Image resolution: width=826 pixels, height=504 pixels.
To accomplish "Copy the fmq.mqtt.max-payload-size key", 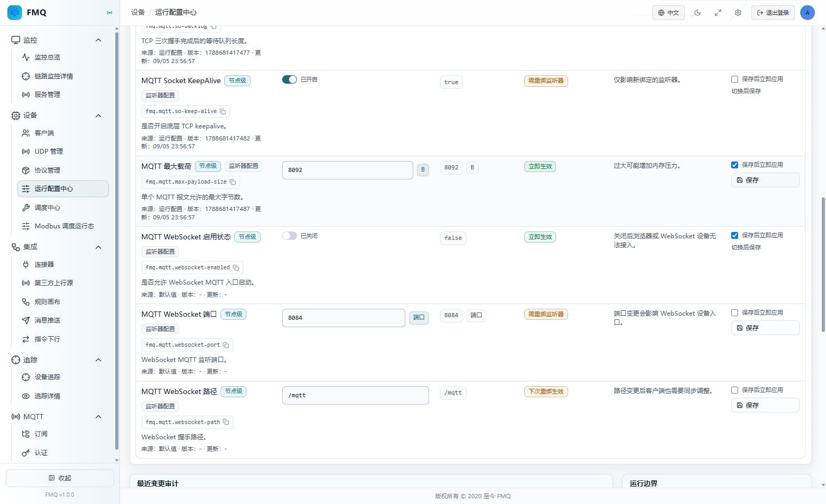I will click(x=233, y=182).
